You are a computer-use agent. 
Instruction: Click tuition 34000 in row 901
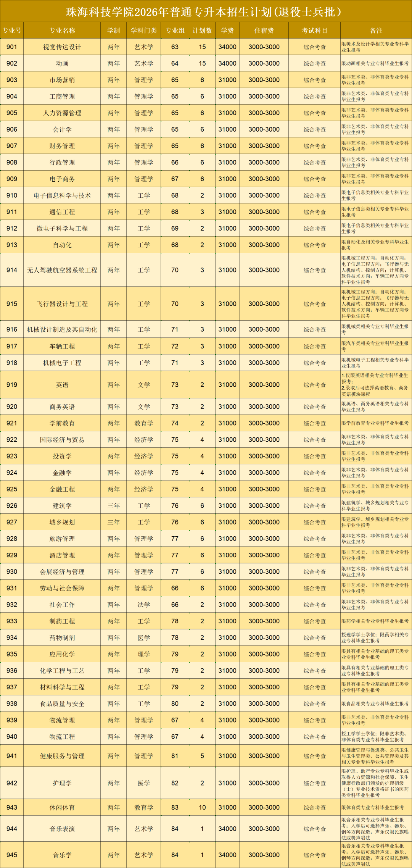pos(227,47)
